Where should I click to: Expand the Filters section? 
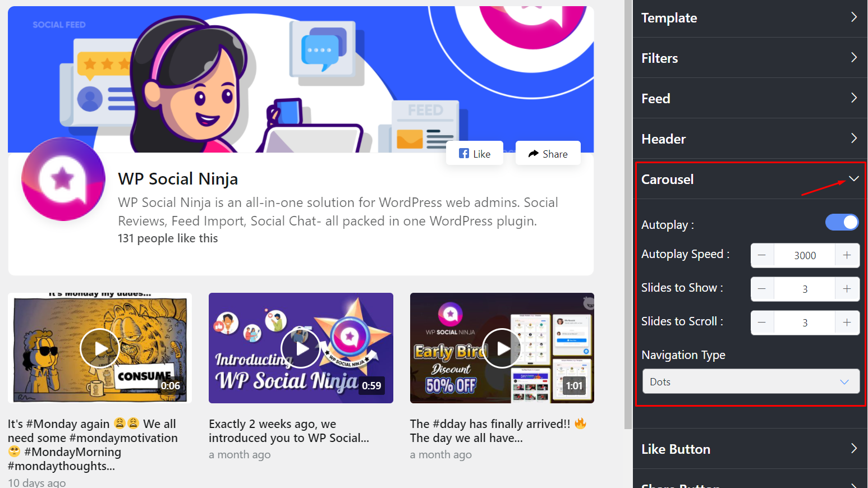pos(750,58)
